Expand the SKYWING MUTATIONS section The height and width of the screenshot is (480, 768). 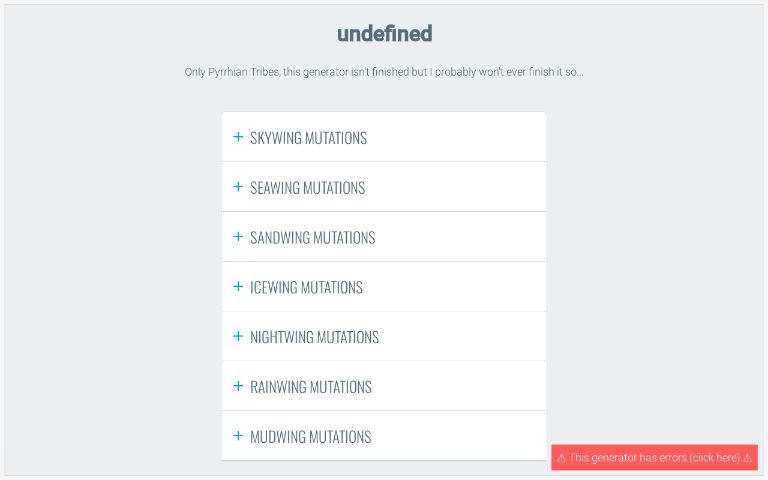pos(308,138)
